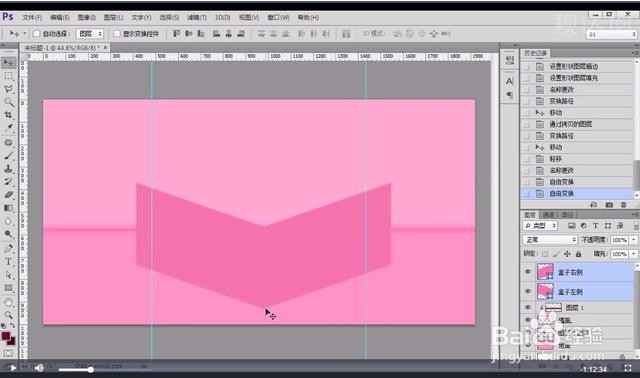Close the 未标题-1 document tab
This screenshot has height=378, width=640.
tap(105, 48)
